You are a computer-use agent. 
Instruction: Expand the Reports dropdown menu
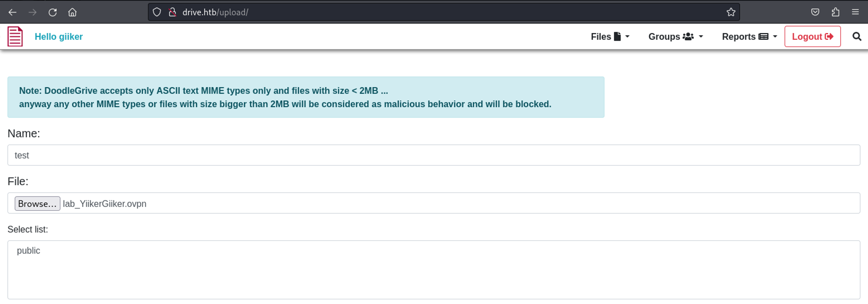click(x=749, y=37)
